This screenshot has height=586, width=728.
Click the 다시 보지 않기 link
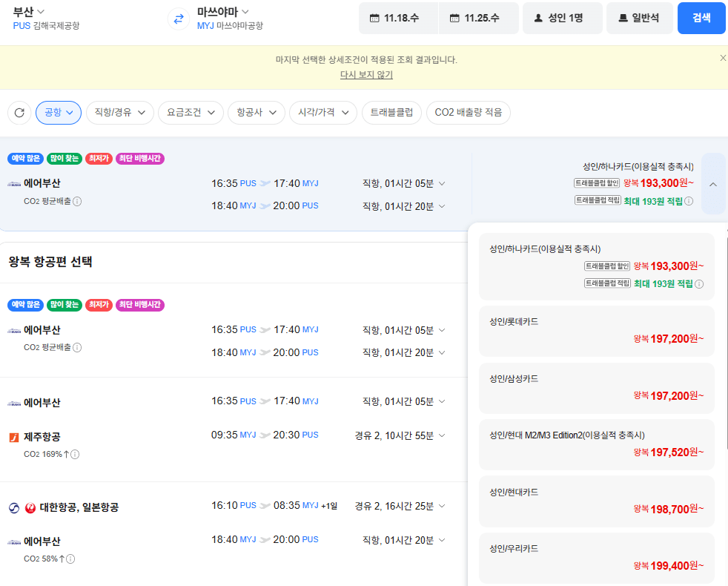point(366,75)
